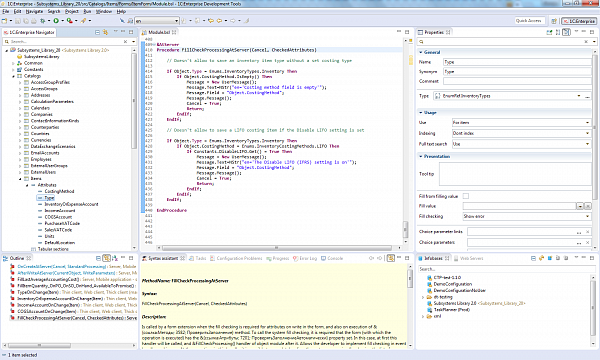The image size is (600, 360).
Task: Check the Fill from filling value checkbox
Action: (x=466, y=196)
